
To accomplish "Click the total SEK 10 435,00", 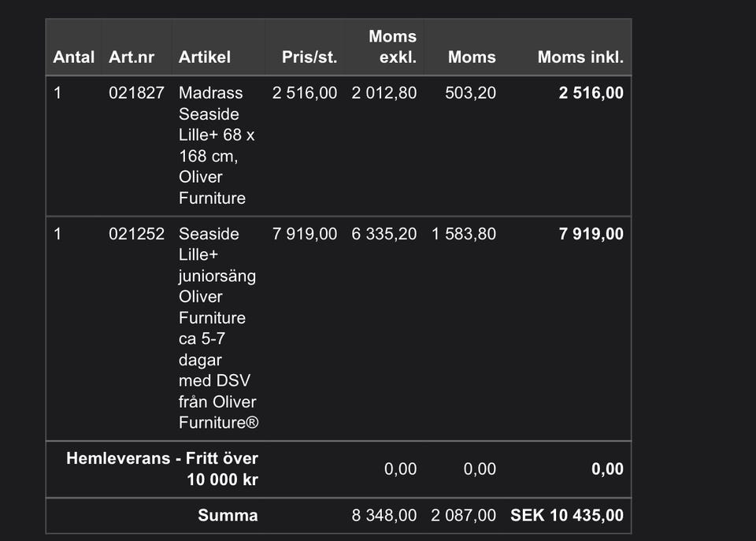I will (567, 516).
